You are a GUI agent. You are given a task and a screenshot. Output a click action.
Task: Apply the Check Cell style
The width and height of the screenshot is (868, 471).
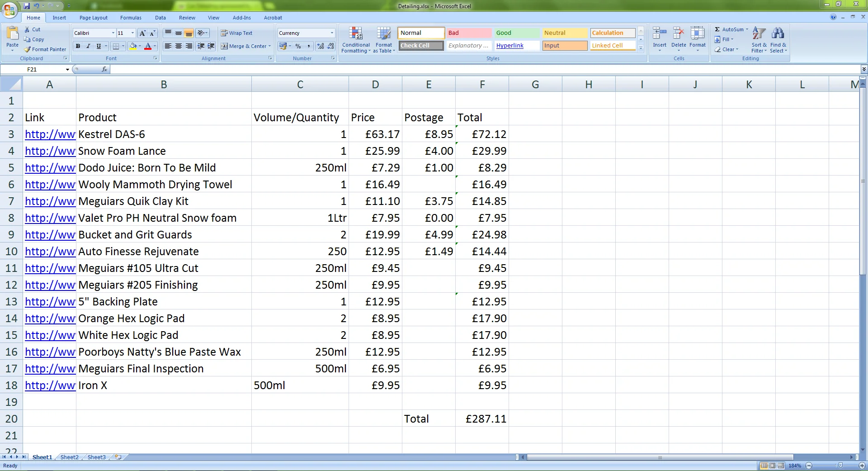421,46
